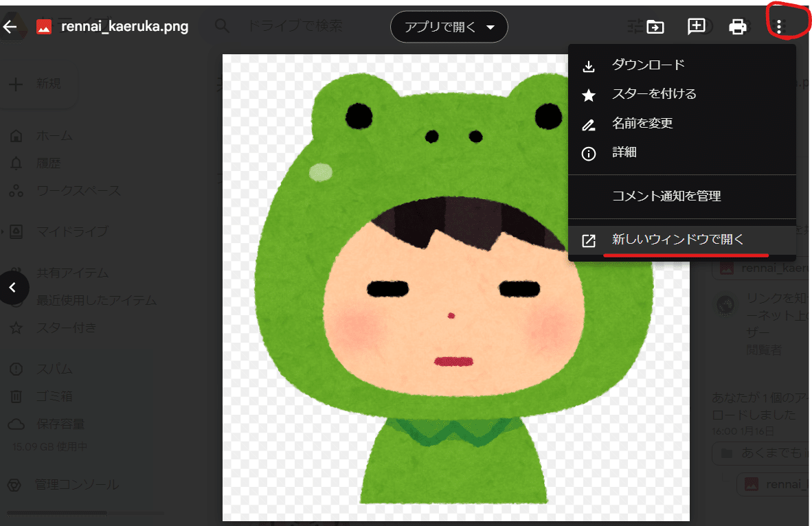Expand the マイドライブ tree arrow
The width and height of the screenshot is (812, 526).
coord(2,231)
